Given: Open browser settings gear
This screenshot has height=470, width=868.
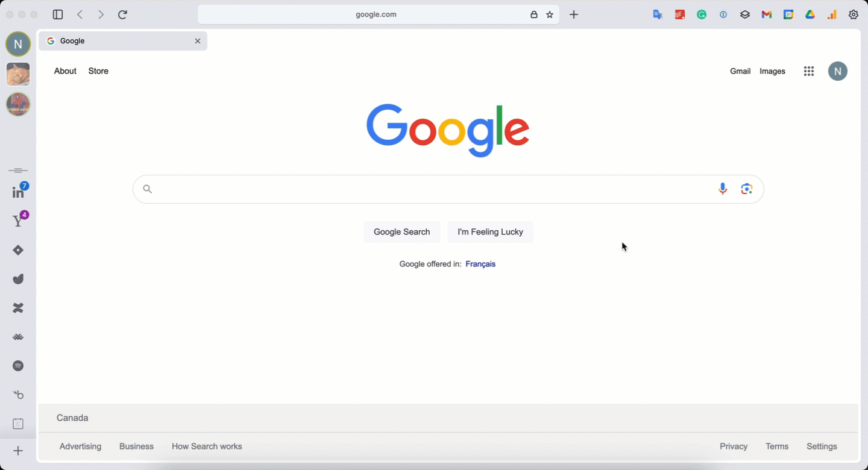Looking at the screenshot, I should (854, 14).
